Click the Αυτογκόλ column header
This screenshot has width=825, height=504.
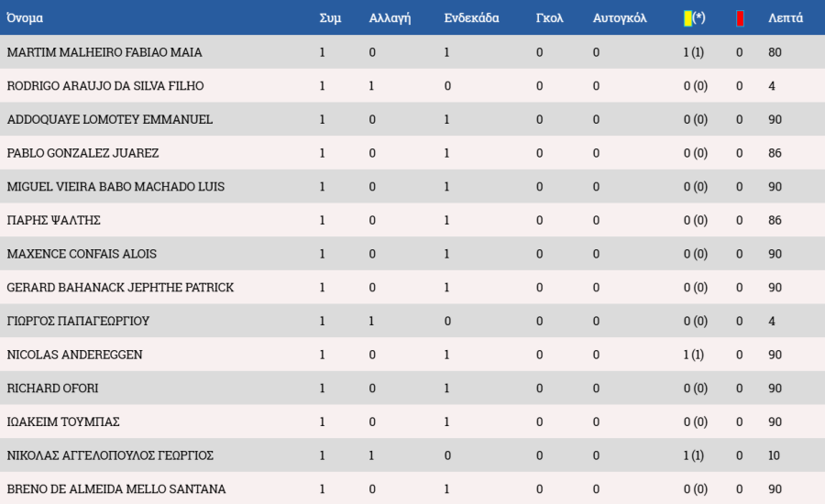(x=620, y=18)
